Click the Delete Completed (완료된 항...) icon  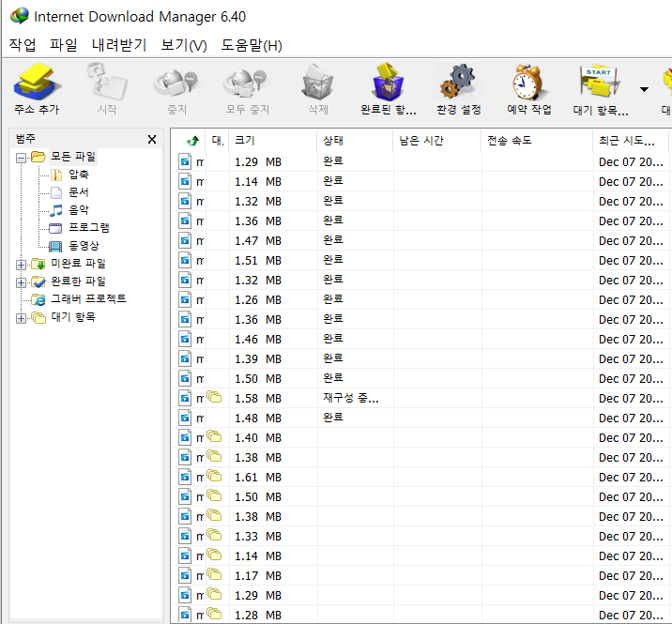tap(389, 83)
